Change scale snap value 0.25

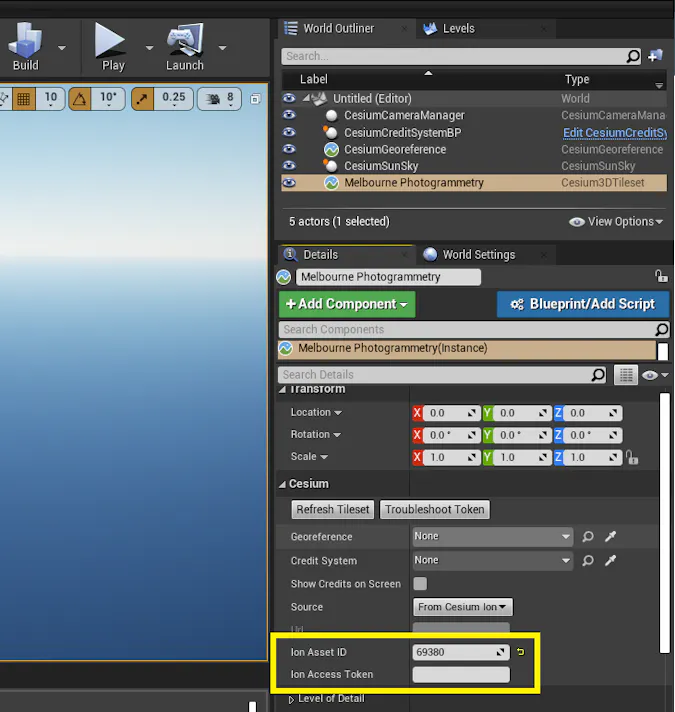[173, 99]
